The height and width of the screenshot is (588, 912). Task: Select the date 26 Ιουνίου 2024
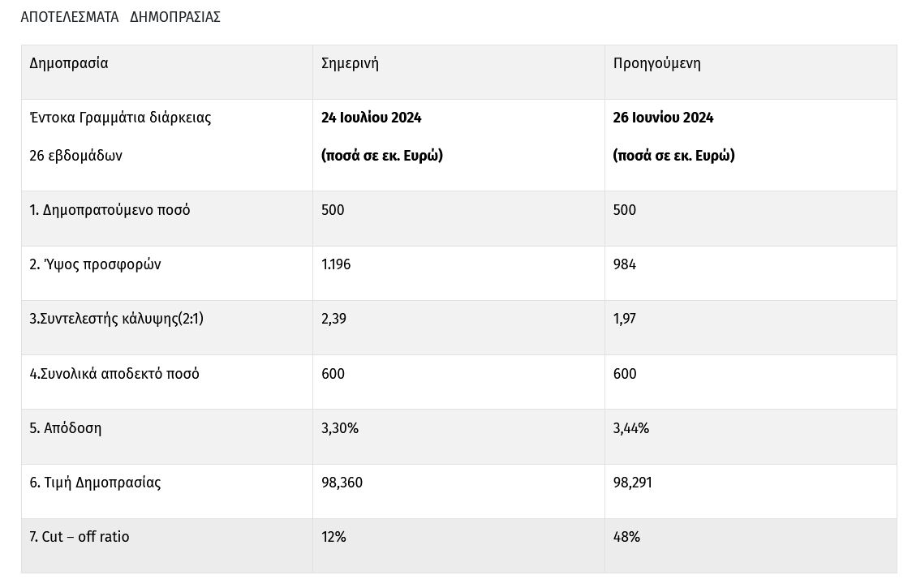point(663,118)
